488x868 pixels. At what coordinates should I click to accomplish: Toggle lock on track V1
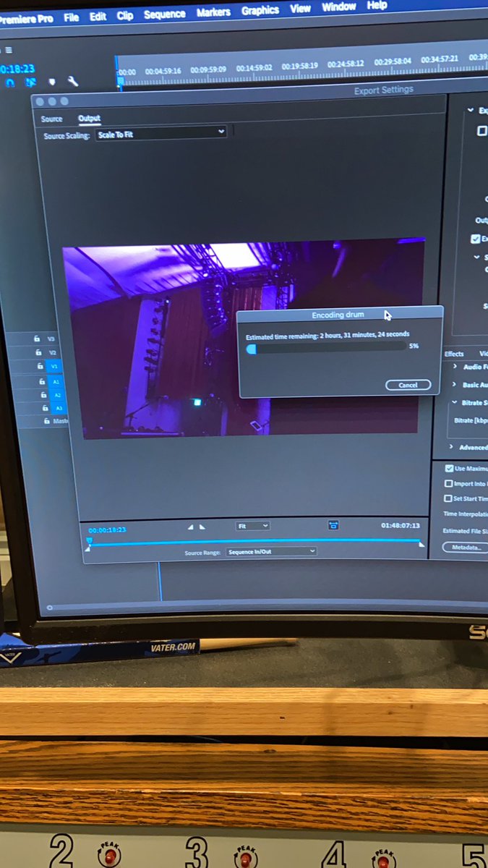[39, 366]
